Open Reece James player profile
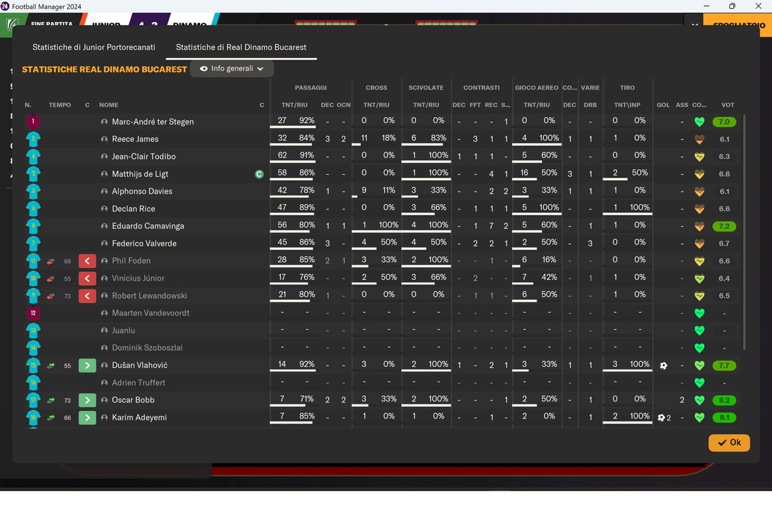Viewport: 772px width, 532px height. click(135, 139)
